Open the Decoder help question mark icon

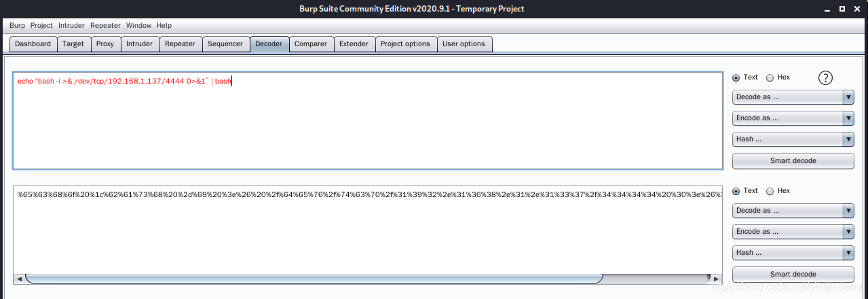(825, 77)
